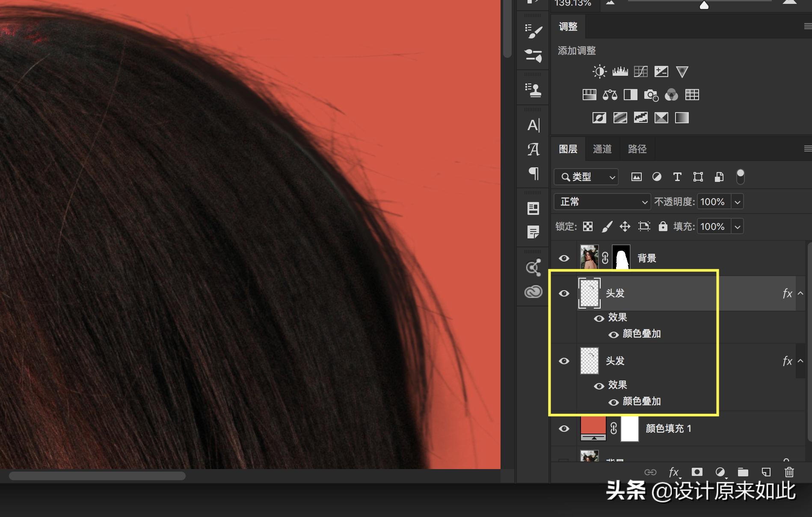Filter layers by pixel layers
Screen dimensions: 812x517
pos(637,177)
